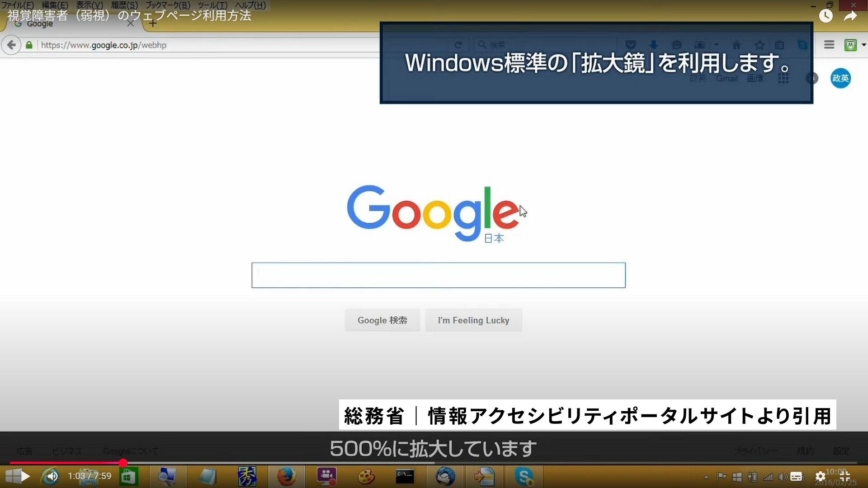868x488 pixels.
Task: Expand dropdown arrow beside green shield icon
Action: click(x=863, y=45)
